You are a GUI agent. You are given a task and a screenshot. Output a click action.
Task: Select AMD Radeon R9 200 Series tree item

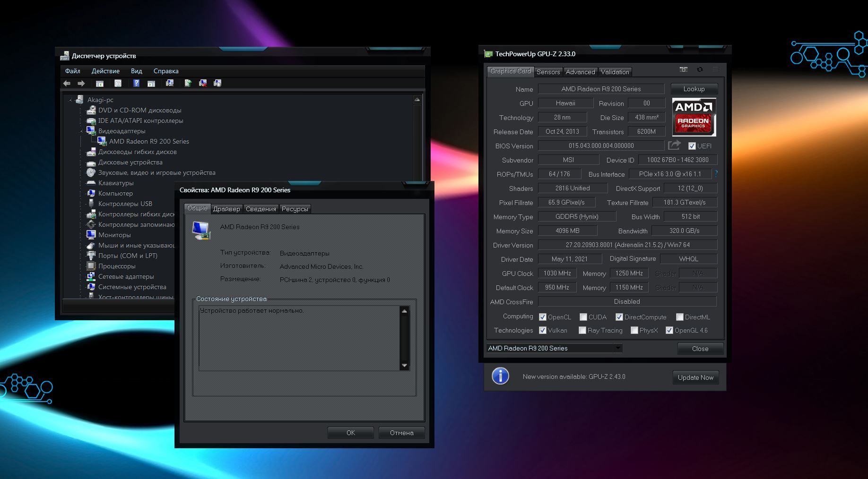[x=149, y=141]
